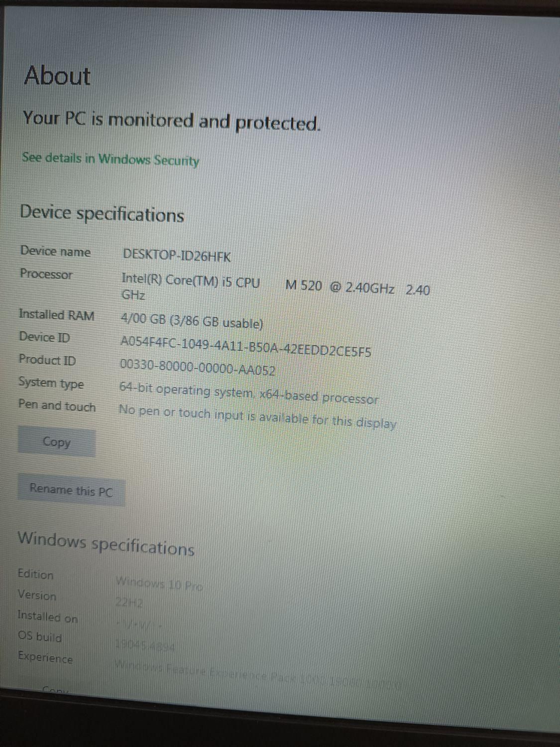Select Product ID 00330-80000-00000-AA052

pyautogui.click(x=198, y=368)
